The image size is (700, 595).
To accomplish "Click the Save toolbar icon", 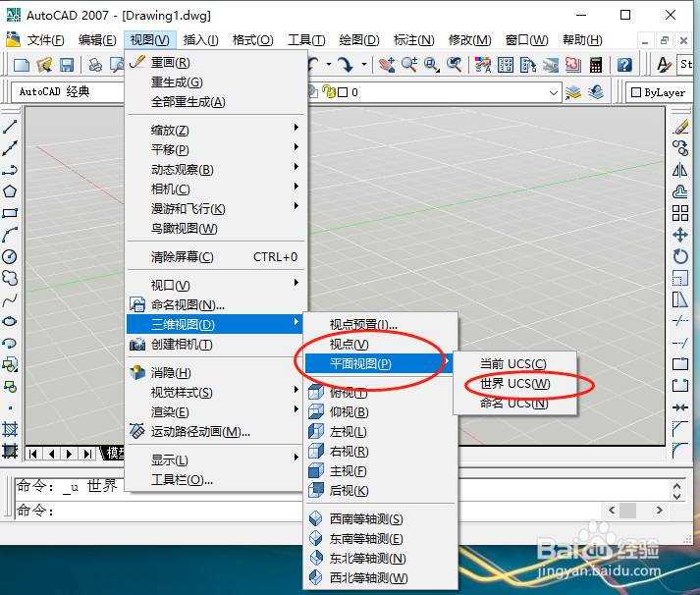I will pyautogui.click(x=67, y=65).
